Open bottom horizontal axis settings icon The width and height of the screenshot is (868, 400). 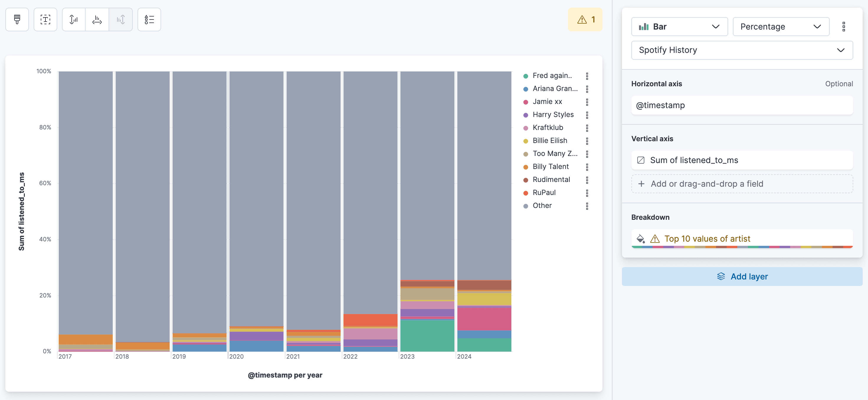point(97,19)
